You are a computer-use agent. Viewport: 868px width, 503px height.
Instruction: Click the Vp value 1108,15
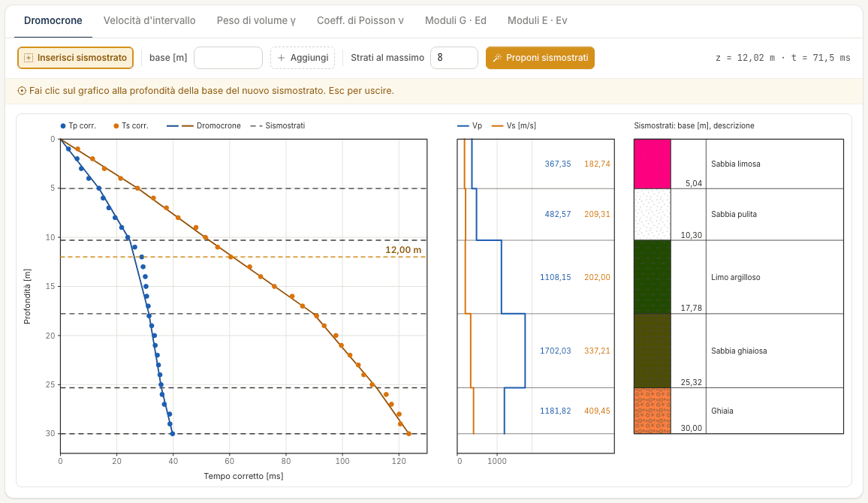point(555,277)
